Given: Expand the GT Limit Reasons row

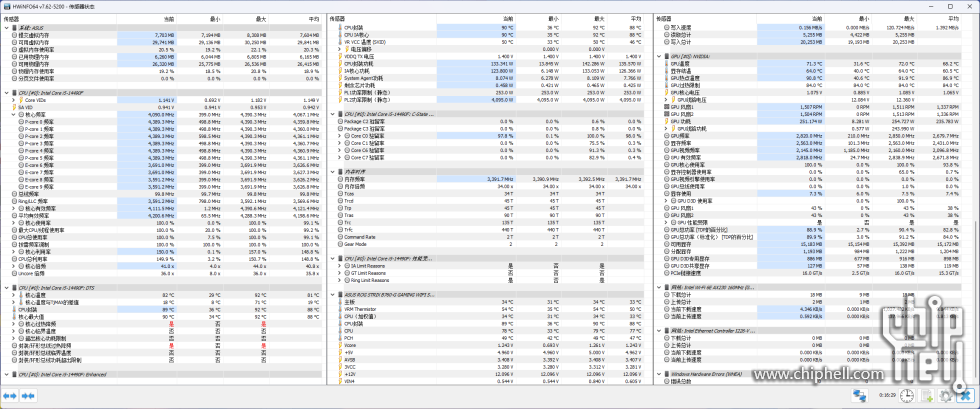Looking at the screenshot, I should 339,273.
